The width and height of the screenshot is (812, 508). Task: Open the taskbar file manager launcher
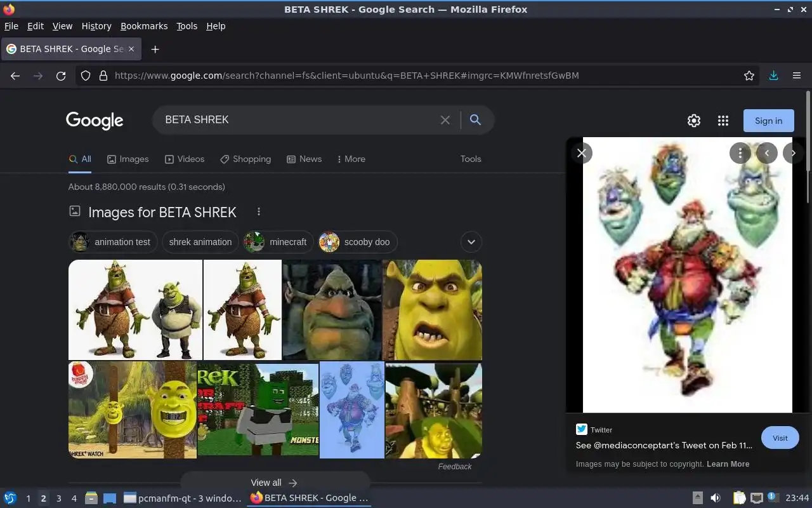(91, 498)
